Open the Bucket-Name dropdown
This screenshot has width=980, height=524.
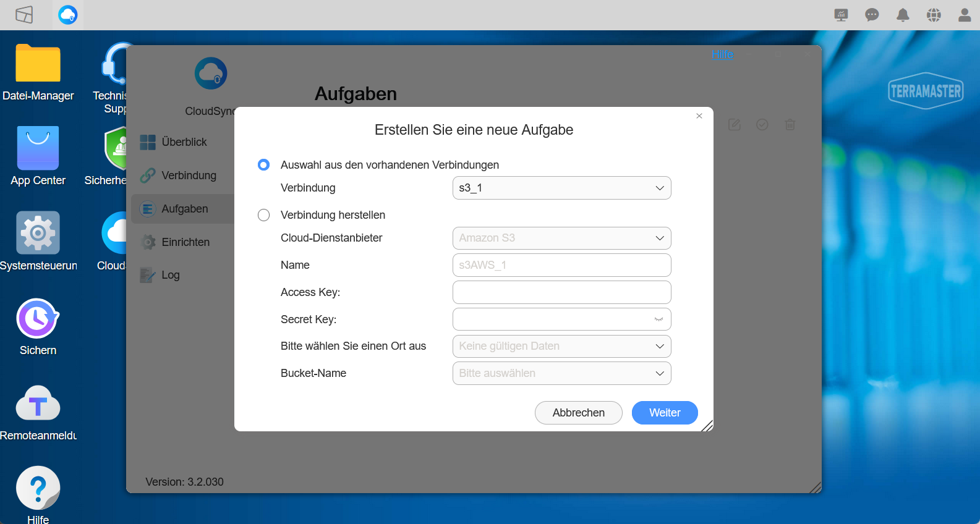pos(562,373)
